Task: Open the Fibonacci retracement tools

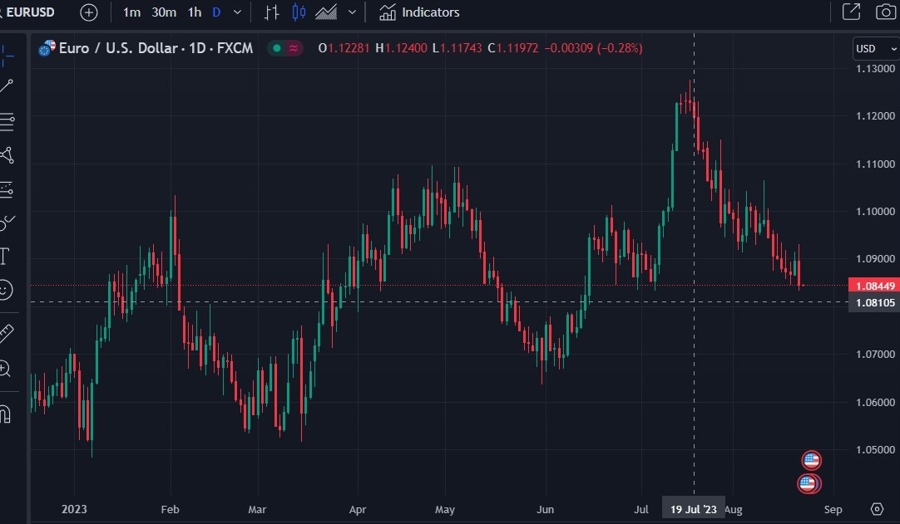Action: [x=7, y=122]
